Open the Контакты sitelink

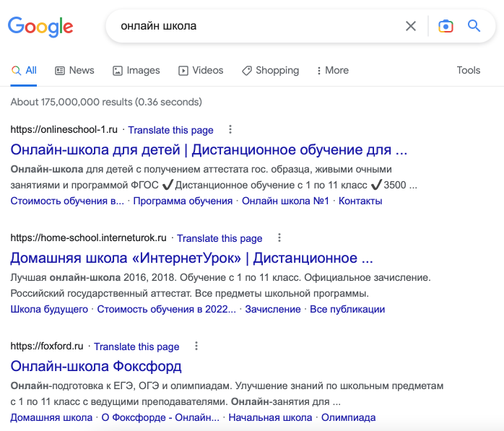point(360,201)
